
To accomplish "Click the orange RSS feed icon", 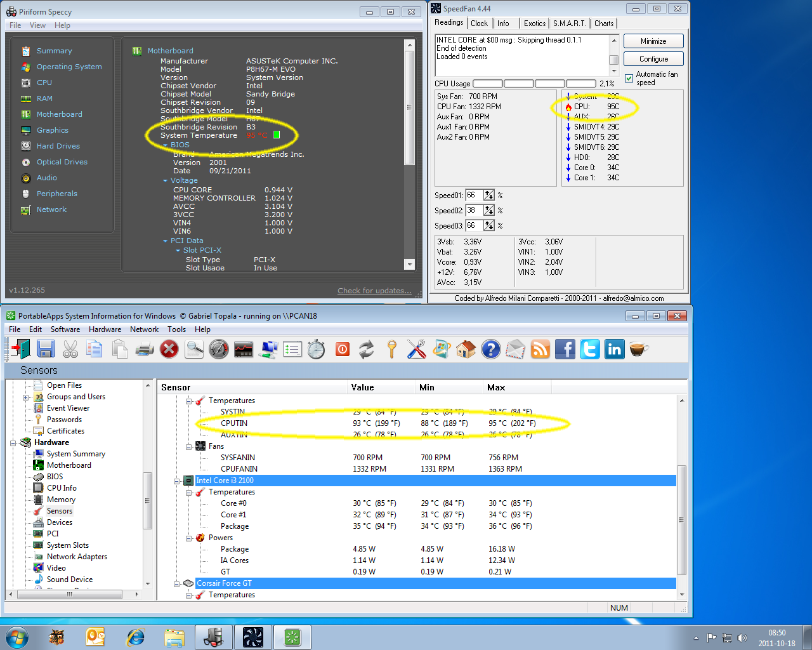I will [540, 349].
